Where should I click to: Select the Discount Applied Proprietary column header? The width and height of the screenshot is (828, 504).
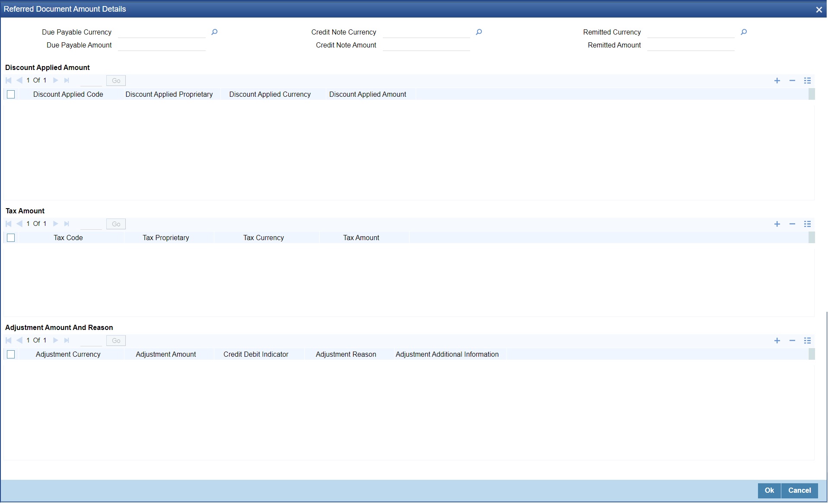(x=169, y=94)
